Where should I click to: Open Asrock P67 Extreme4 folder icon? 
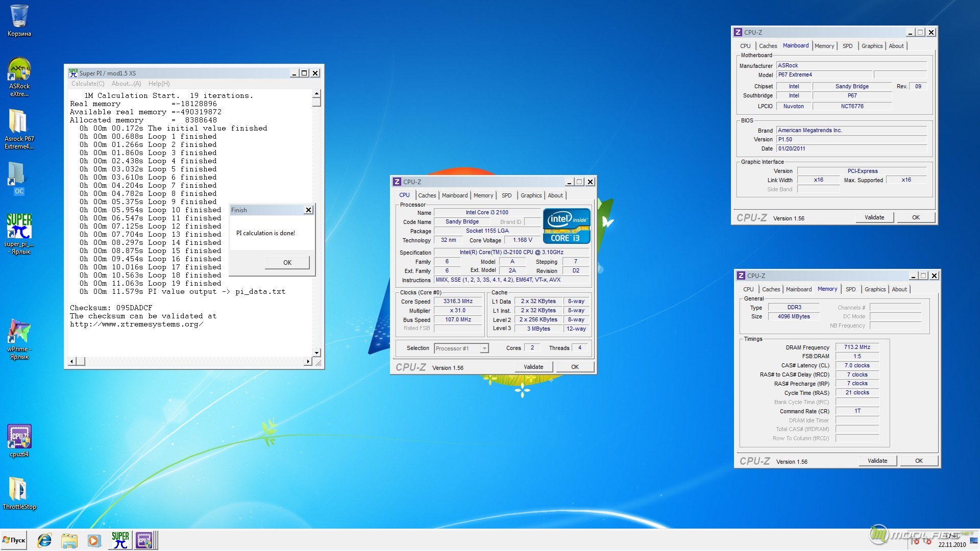[x=19, y=129]
